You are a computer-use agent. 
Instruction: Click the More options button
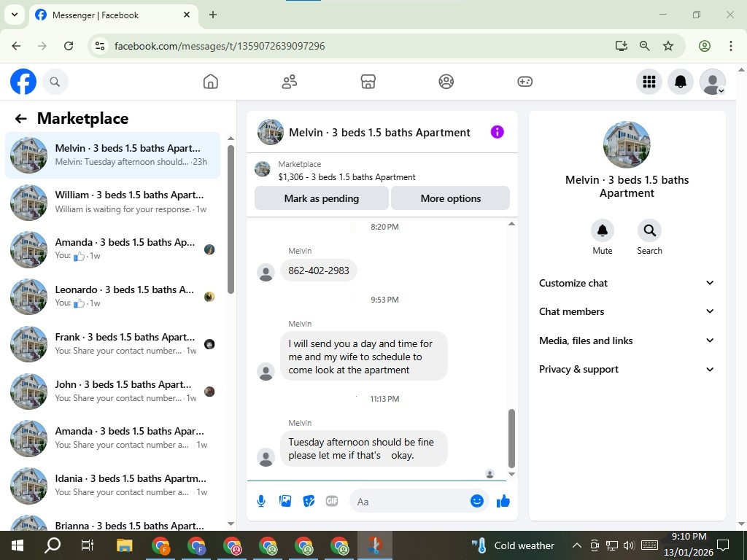point(450,198)
